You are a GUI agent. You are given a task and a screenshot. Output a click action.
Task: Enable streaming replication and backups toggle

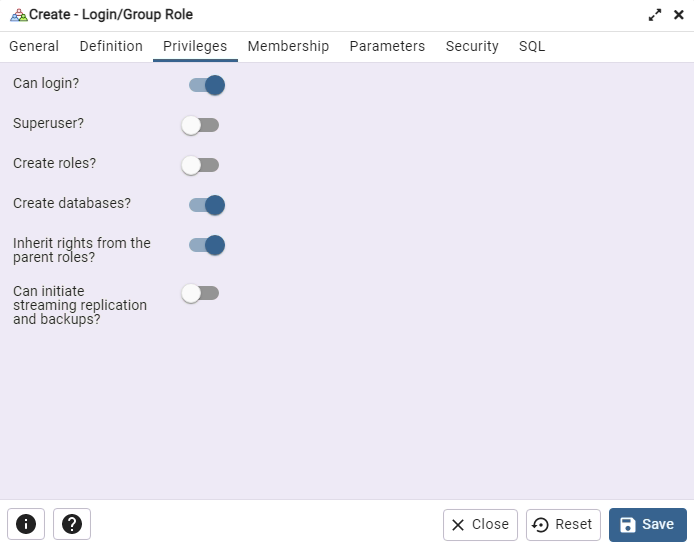(x=200, y=293)
